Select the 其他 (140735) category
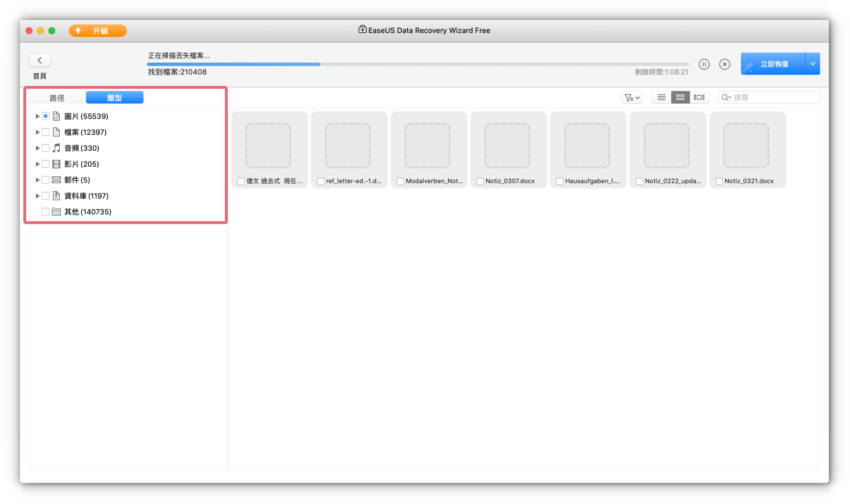The height and width of the screenshot is (504, 850). point(46,212)
